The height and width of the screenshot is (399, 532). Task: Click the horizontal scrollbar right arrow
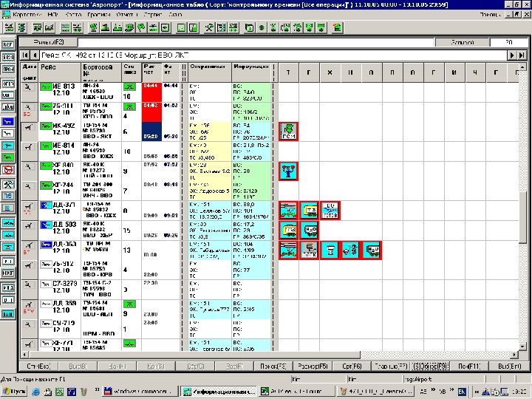click(x=515, y=355)
